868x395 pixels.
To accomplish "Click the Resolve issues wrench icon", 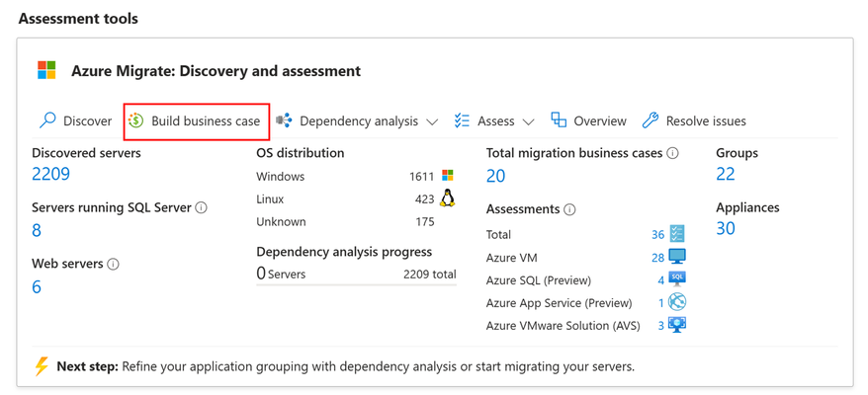I will (x=650, y=120).
